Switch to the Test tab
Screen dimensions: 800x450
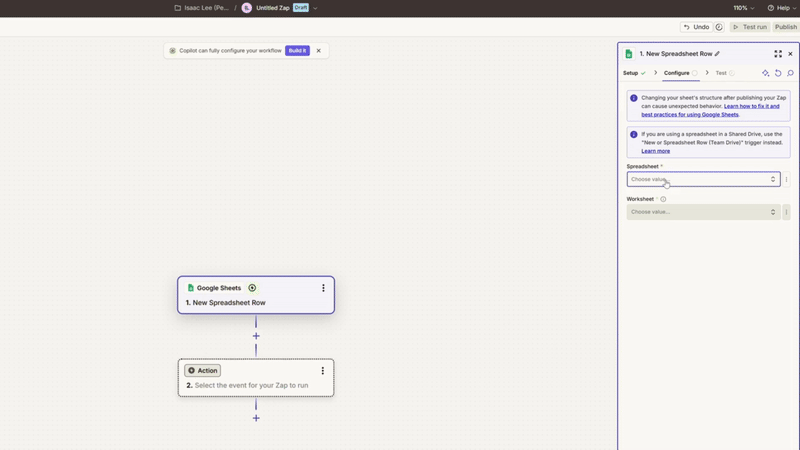(x=721, y=73)
